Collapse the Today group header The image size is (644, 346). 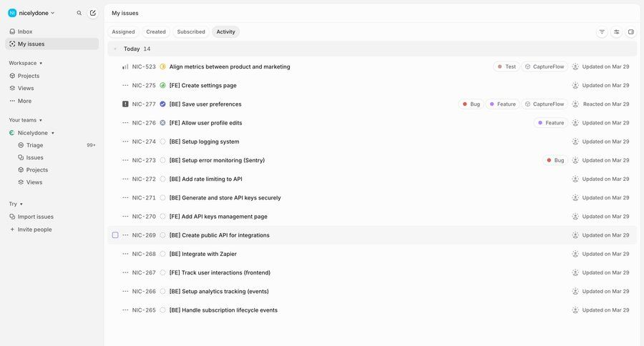tap(115, 49)
